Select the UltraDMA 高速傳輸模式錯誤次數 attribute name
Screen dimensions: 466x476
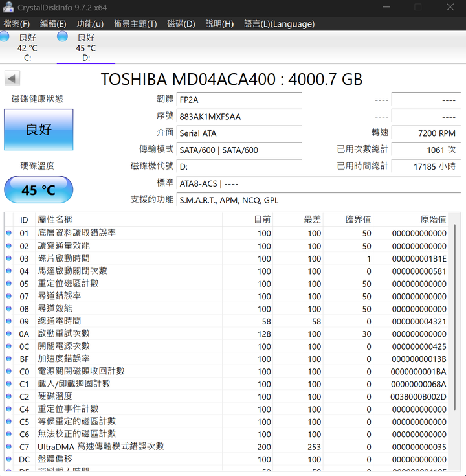pos(101,447)
